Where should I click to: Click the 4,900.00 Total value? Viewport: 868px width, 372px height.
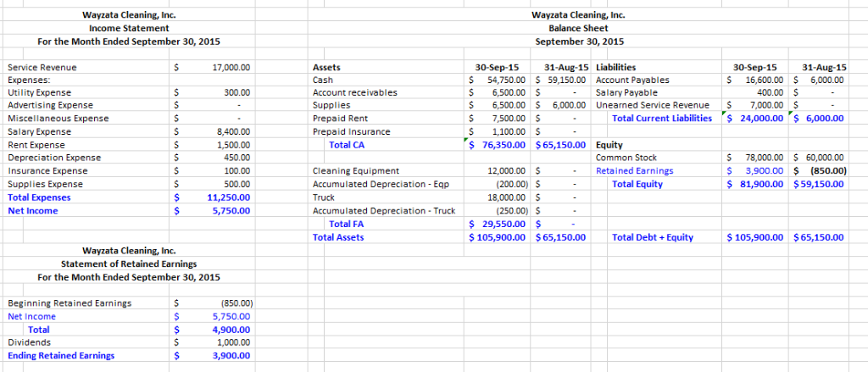pos(232,330)
